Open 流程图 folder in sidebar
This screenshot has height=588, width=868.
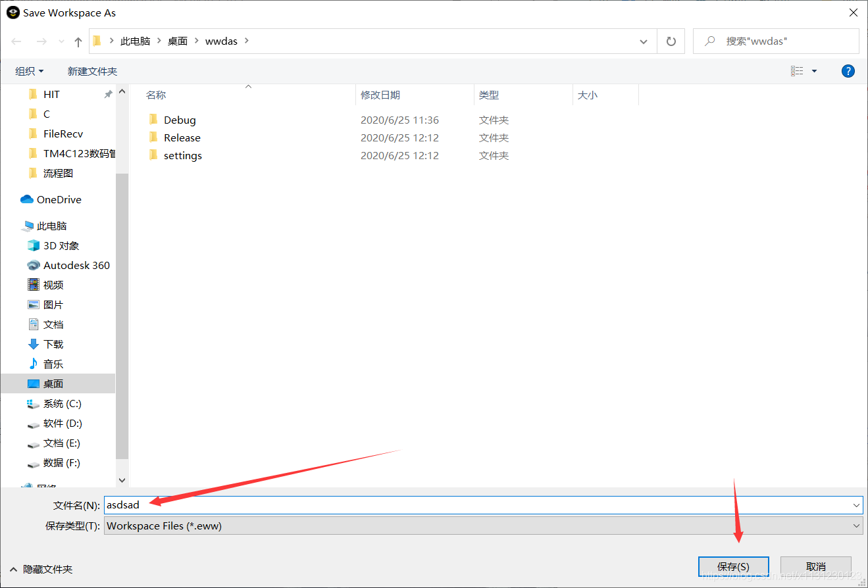pyautogui.click(x=58, y=173)
